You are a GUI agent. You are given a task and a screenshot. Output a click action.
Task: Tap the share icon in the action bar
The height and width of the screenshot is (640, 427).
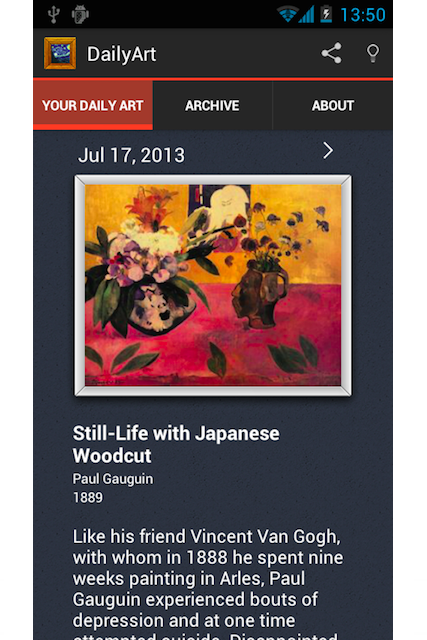pyautogui.click(x=331, y=53)
